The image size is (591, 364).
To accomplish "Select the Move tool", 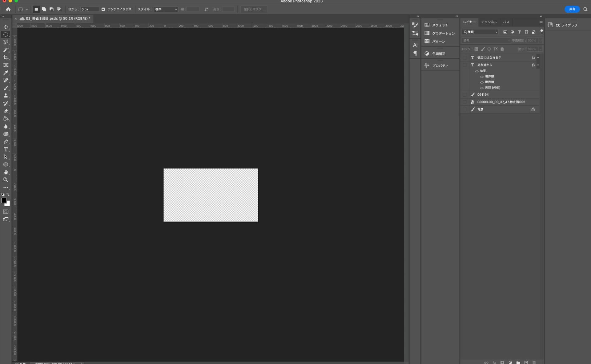I will pos(6,27).
